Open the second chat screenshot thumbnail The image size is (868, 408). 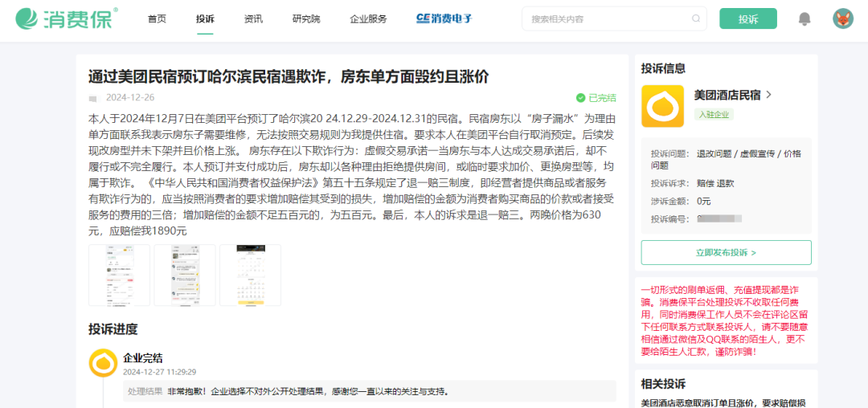click(184, 275)
